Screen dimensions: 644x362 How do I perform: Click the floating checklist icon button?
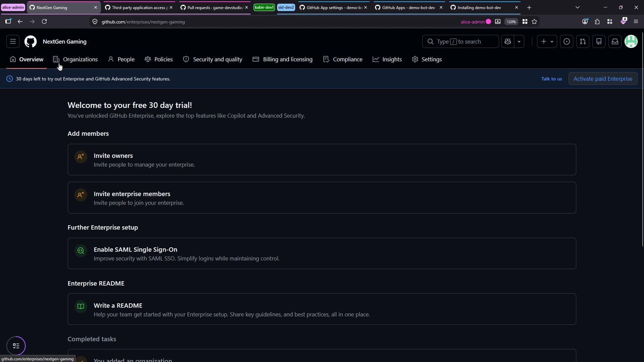[16, 346]
